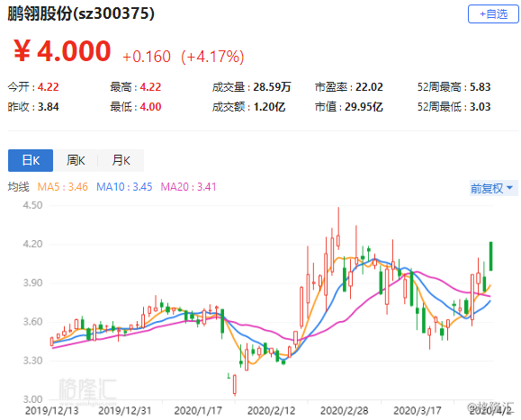This screenshot has width=521, height=420.
Task: Click y-axis label 4.20
Action: click(x=32, y=244)
